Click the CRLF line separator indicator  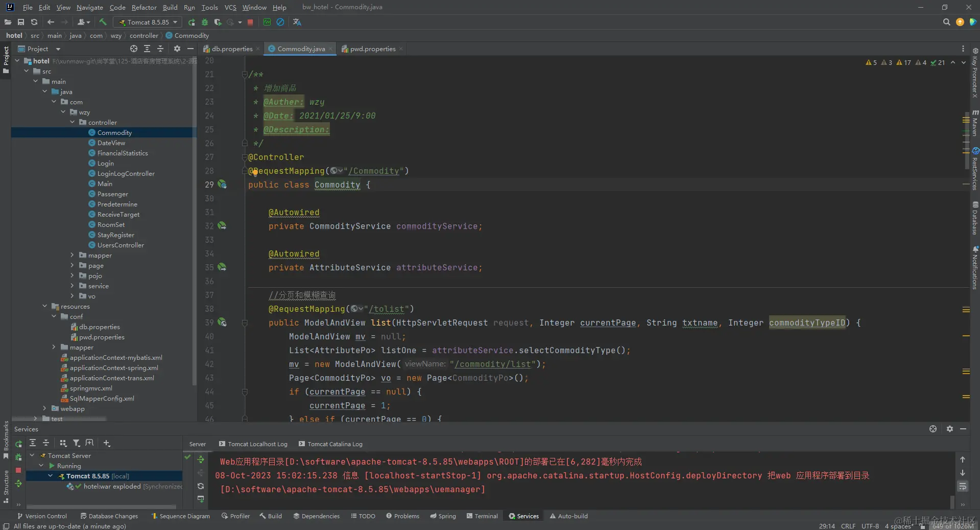tap(848, 526)
